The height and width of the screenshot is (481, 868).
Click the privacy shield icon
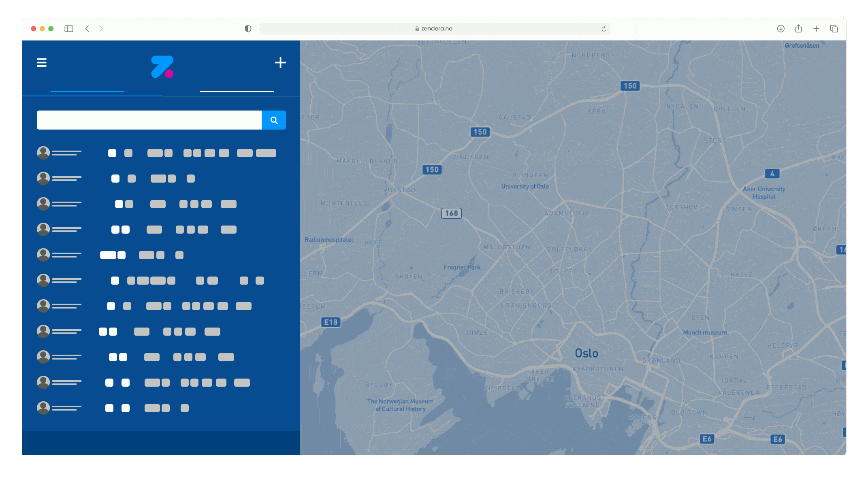(x=248, y=29)
